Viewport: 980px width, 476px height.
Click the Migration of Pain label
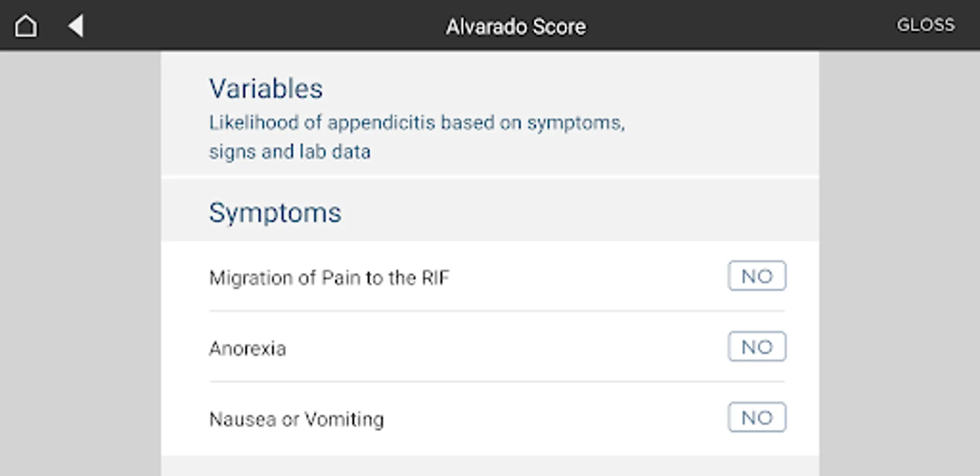pos(329,278)
